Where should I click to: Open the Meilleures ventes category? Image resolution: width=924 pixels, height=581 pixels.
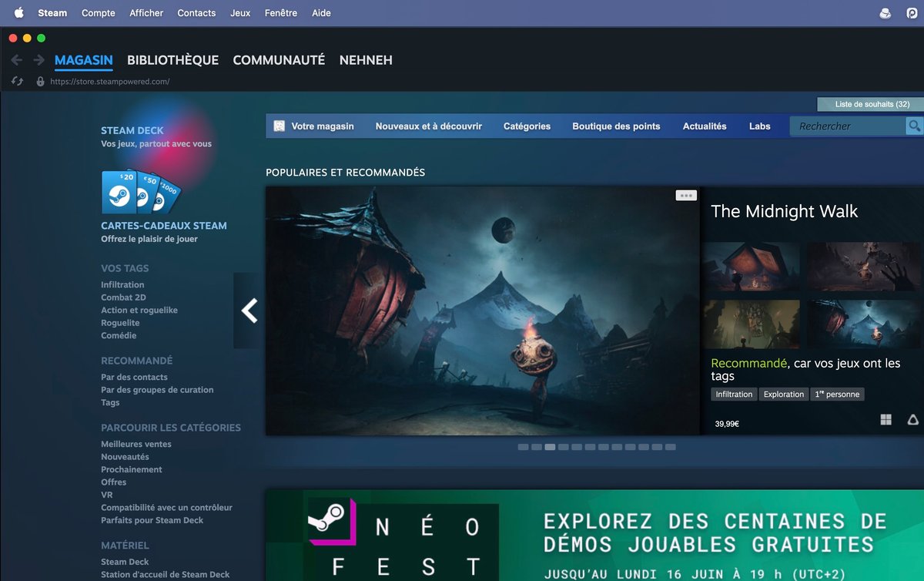tap(136, 445)
